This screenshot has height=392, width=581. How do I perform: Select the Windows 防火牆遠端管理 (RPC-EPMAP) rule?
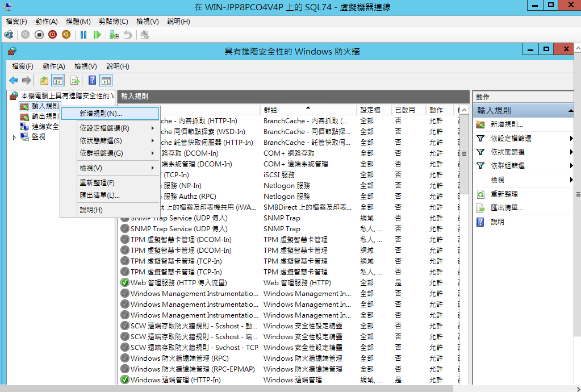pyautogui.click(x=193, y=369)
